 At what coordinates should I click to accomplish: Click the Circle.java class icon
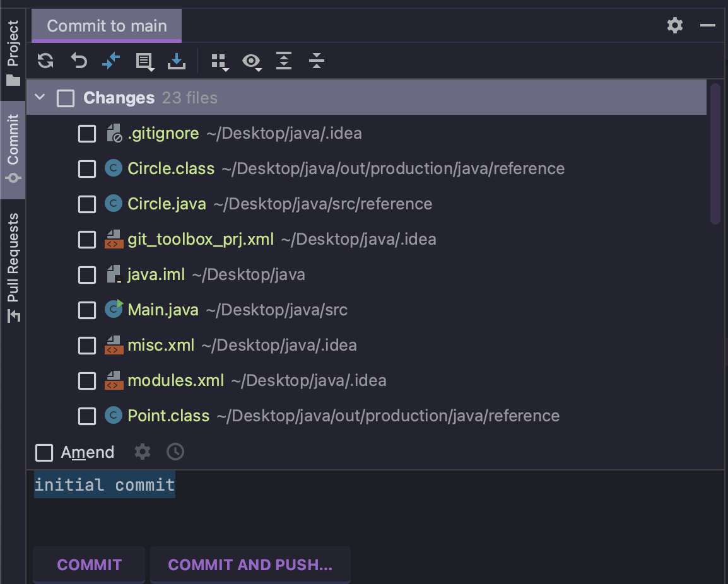pyautogui.click(x=114, y=203)
